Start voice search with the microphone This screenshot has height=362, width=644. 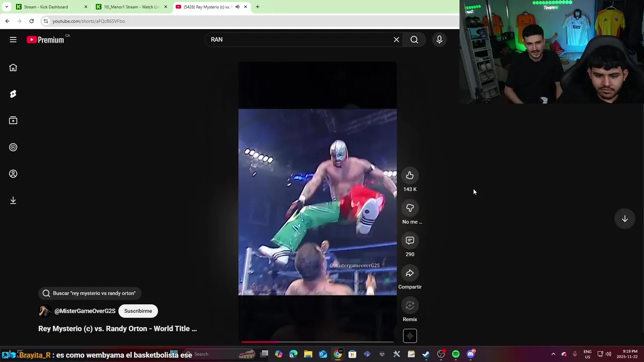click(439, 40)
